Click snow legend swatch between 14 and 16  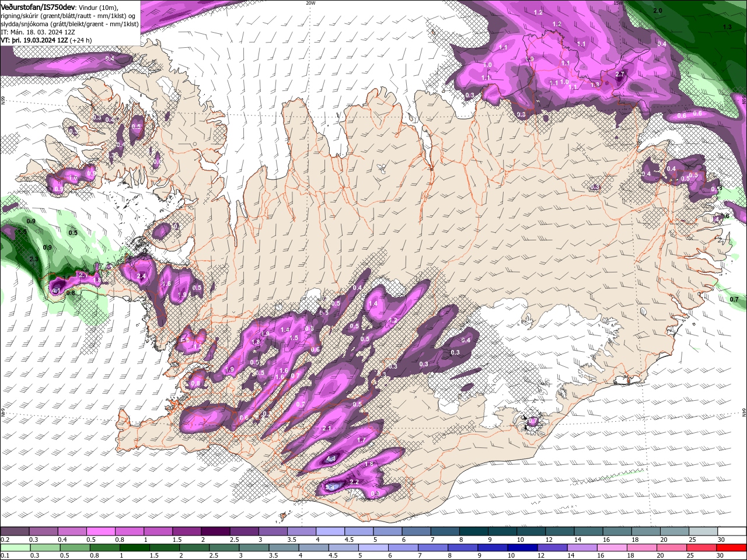coord(589,531)
